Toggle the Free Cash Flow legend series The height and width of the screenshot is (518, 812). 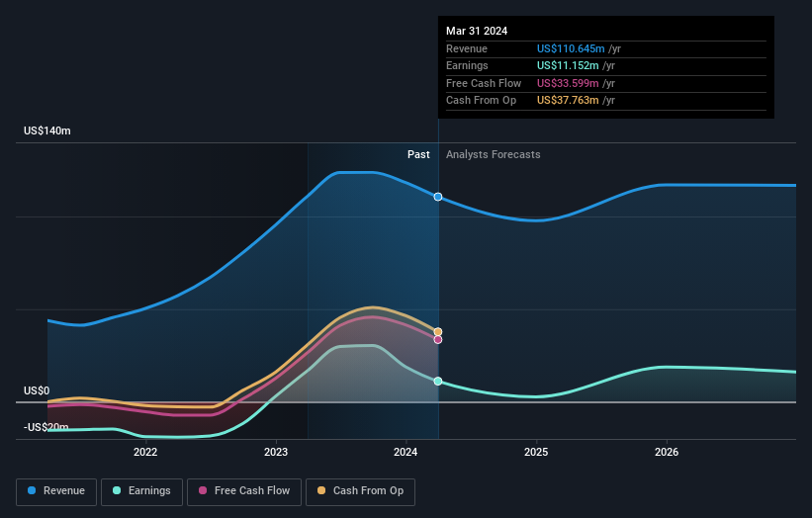[x=244, y=491]
